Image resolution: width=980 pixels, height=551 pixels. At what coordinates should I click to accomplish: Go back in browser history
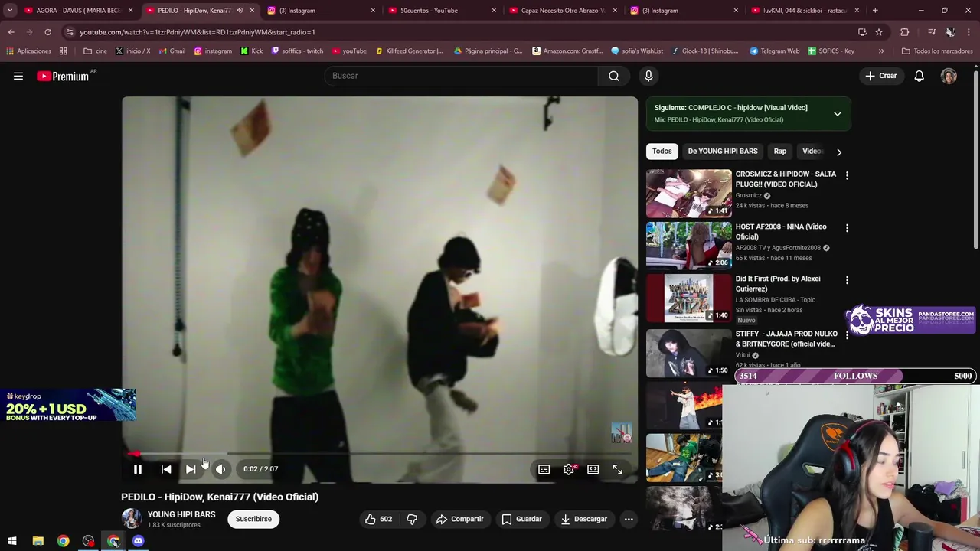pyautogui.click(x=11, y=32)
